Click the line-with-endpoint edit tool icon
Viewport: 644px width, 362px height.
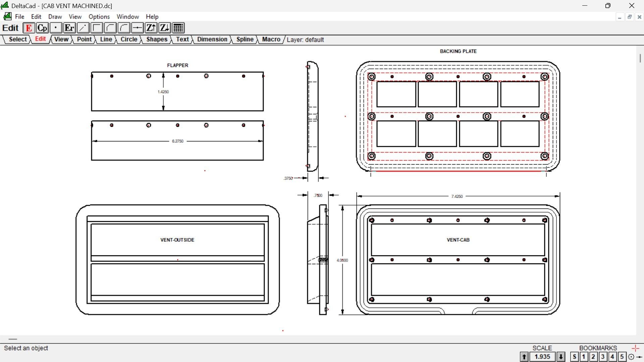(83, 28)
